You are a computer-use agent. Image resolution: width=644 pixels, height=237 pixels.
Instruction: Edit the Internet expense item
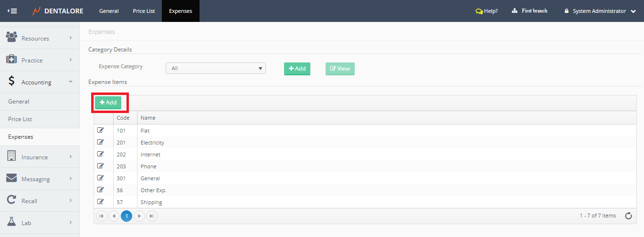[100, 154]
